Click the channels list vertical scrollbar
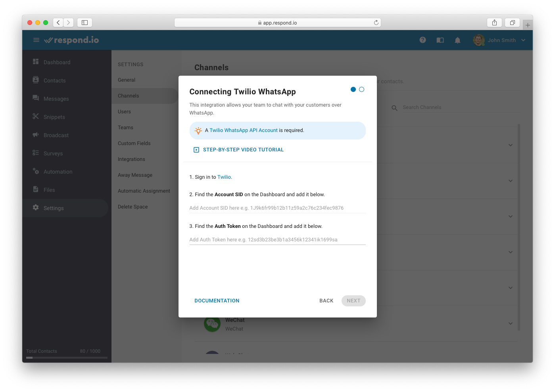Viewport: 555px width, 392px height. coord(519,227)
